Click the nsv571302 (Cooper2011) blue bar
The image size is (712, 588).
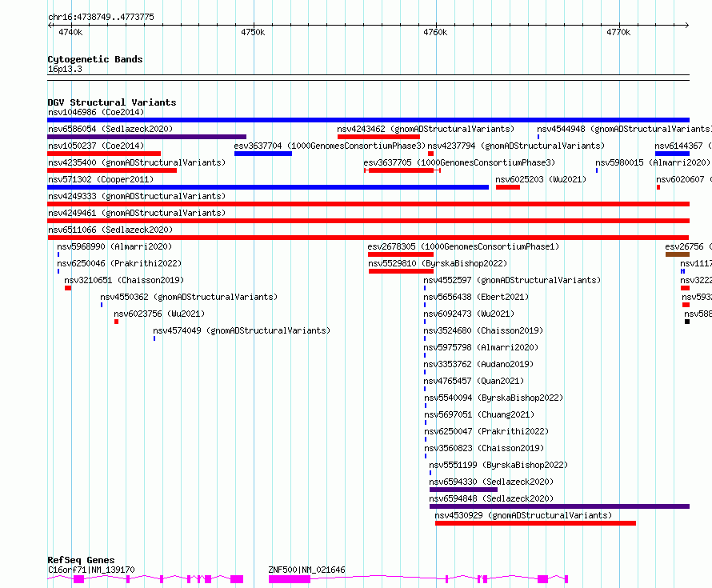268,187
